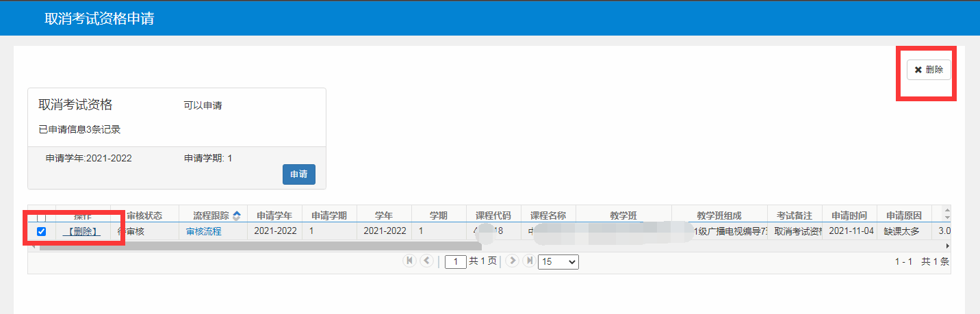The image size is (980, 314).
Task: Go to the last page icon
Action: pos(528,261)
